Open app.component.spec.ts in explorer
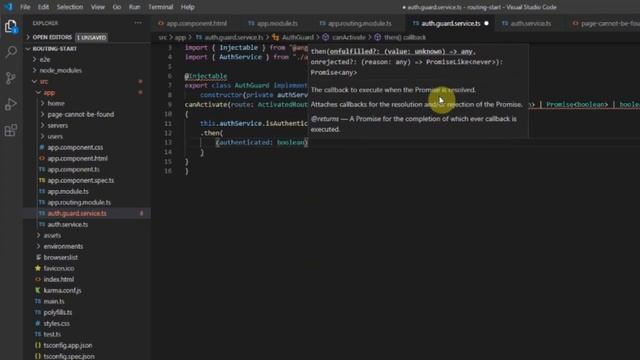 point(81,180)
